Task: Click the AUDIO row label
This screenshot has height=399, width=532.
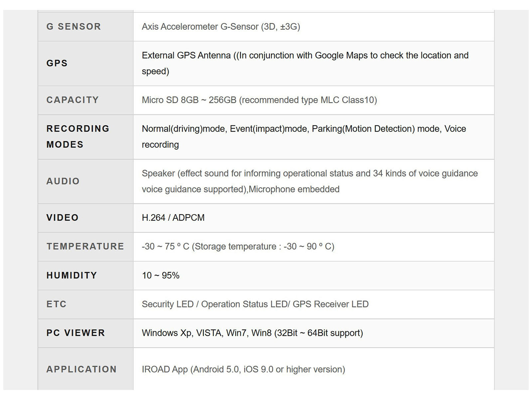Action: pyautogui.click(x=63, y=181)
